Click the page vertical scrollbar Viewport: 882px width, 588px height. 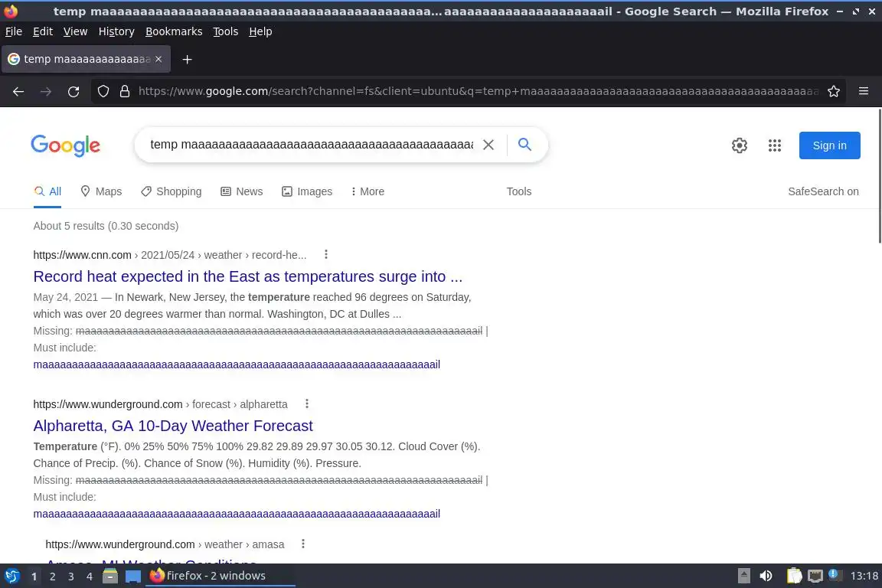point(879,175)
